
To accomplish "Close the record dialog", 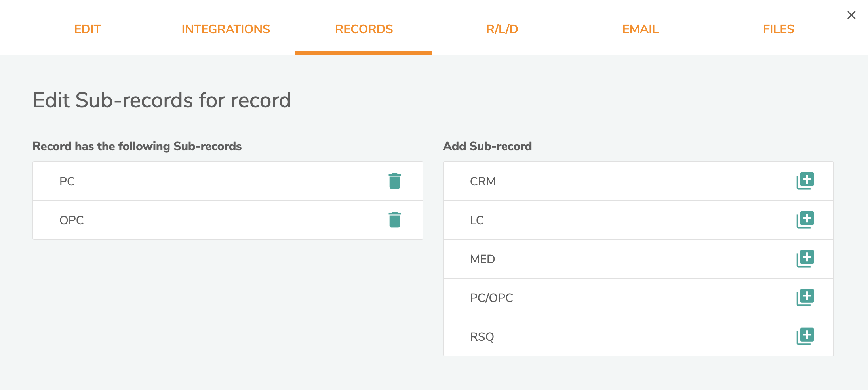I will click(851, 15).
